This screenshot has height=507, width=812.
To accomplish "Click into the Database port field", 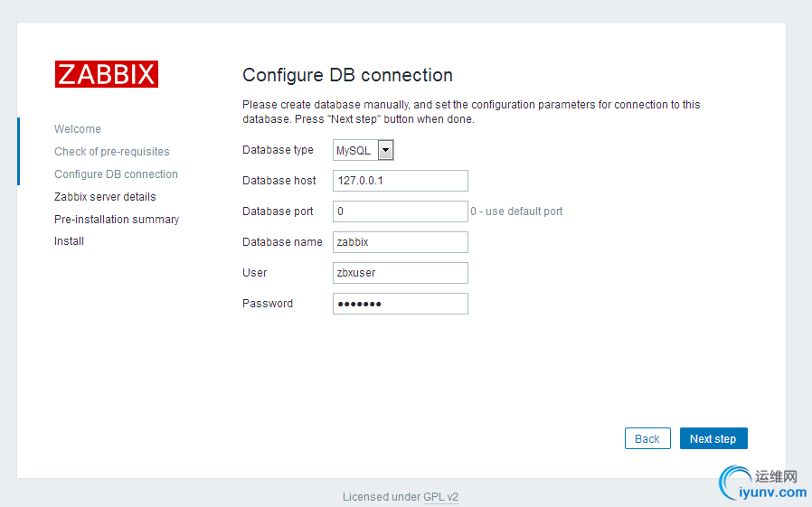I will click(401, 211).
